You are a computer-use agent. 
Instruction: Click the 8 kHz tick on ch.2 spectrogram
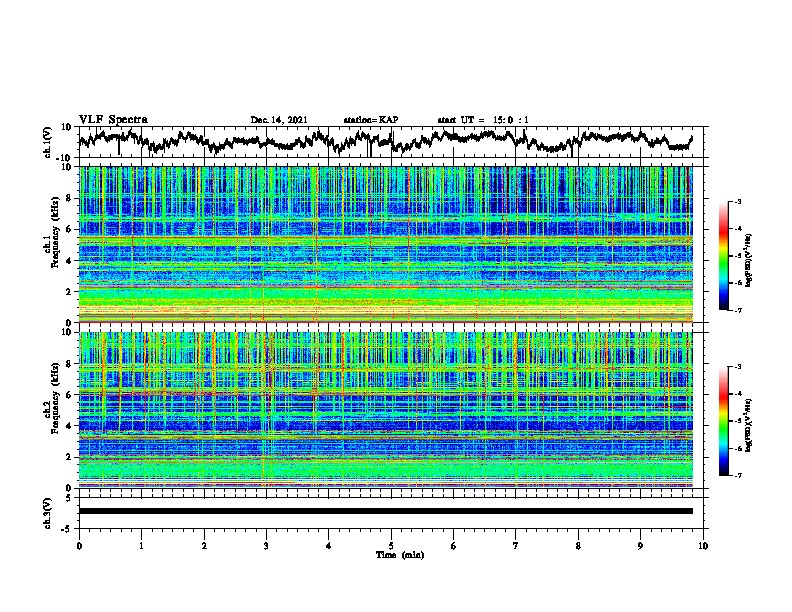(x=70, y=364)
